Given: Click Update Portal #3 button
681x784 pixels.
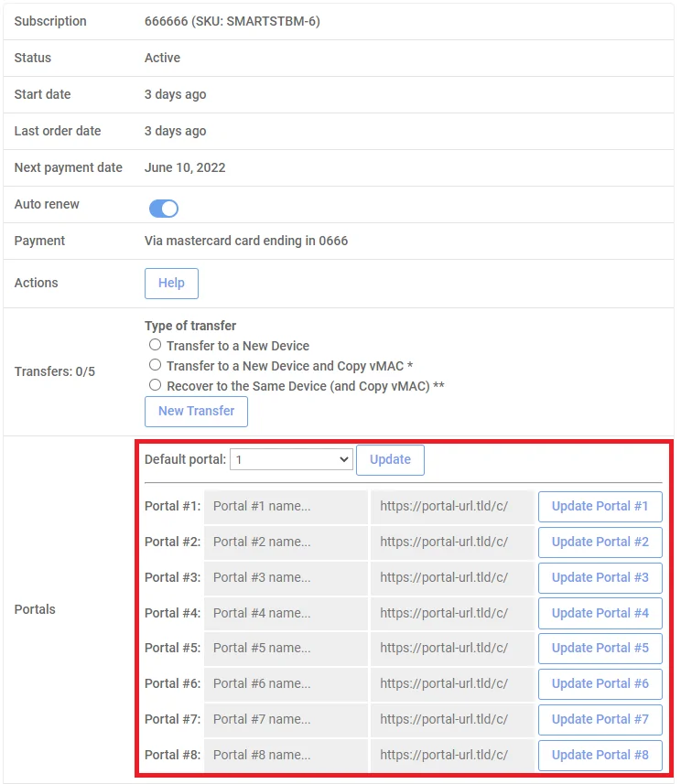Looking at the screenshot, I should (600, 578).
